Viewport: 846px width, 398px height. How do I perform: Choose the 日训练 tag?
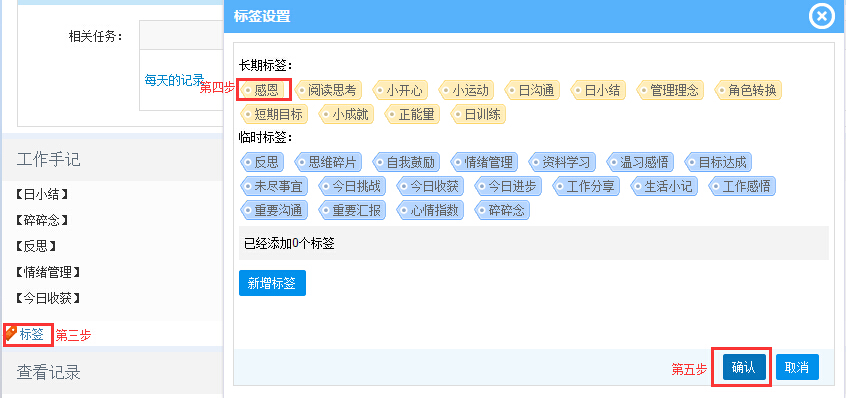tap(479, 114)
